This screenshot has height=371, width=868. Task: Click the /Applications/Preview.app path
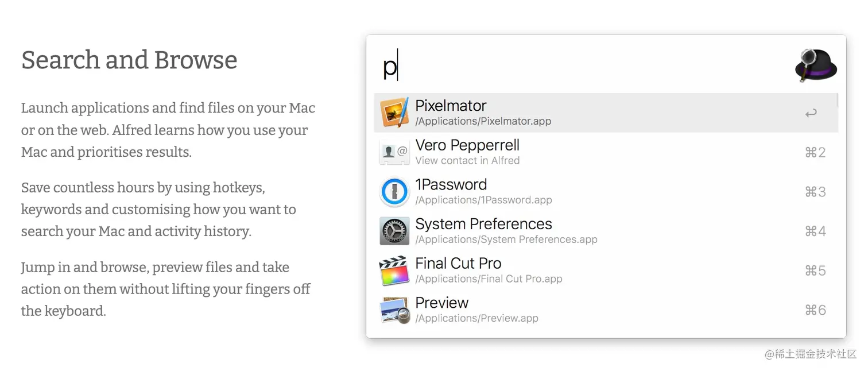point(476,318)
